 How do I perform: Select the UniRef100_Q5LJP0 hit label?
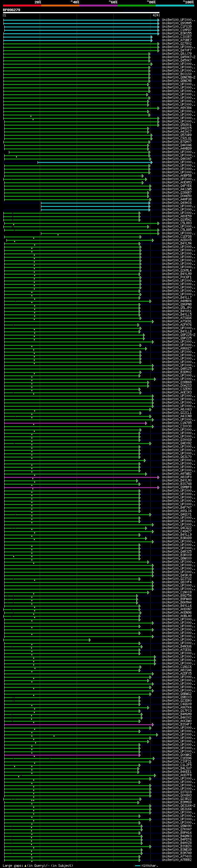(x=177, y=308)
